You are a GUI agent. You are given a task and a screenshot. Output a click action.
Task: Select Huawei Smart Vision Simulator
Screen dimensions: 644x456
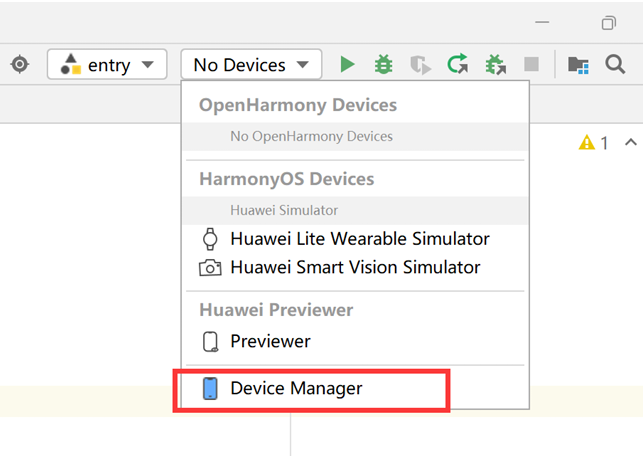tap(355, 267)
